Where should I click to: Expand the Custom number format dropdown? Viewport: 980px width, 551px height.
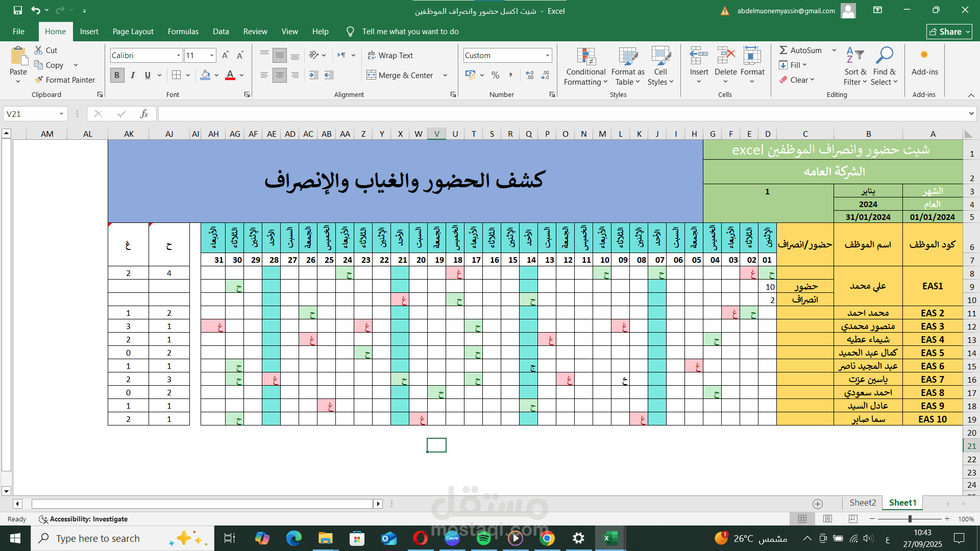click(548, 56)
